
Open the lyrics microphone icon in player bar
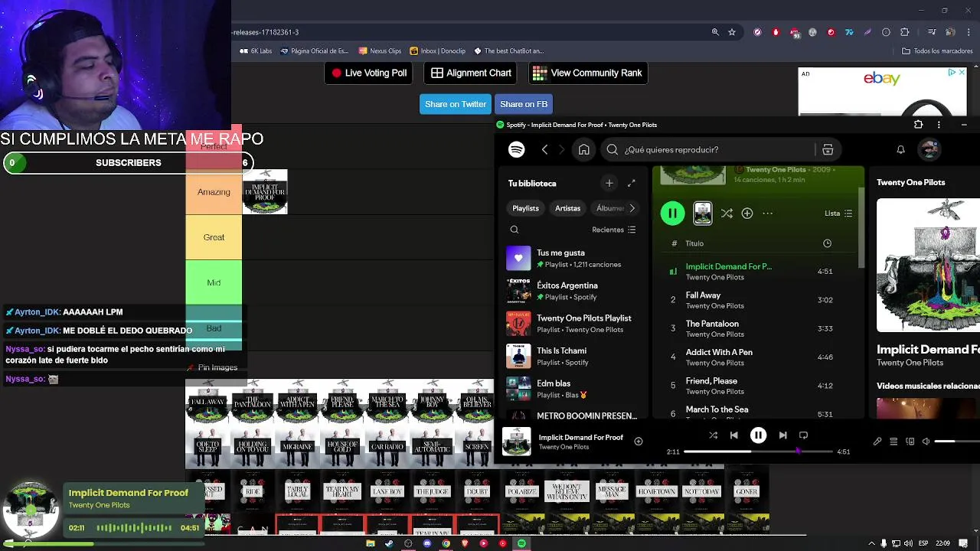click(x=877, y=442)
